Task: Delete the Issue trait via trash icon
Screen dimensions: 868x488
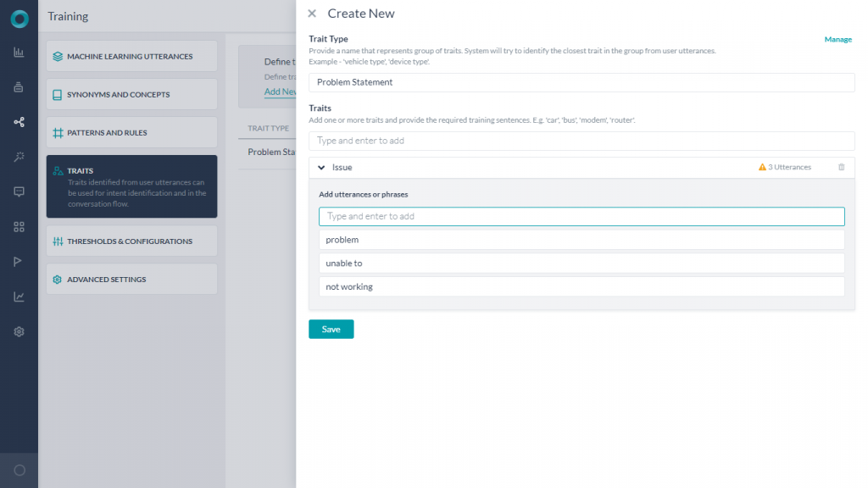Action: tap(841, 167)
